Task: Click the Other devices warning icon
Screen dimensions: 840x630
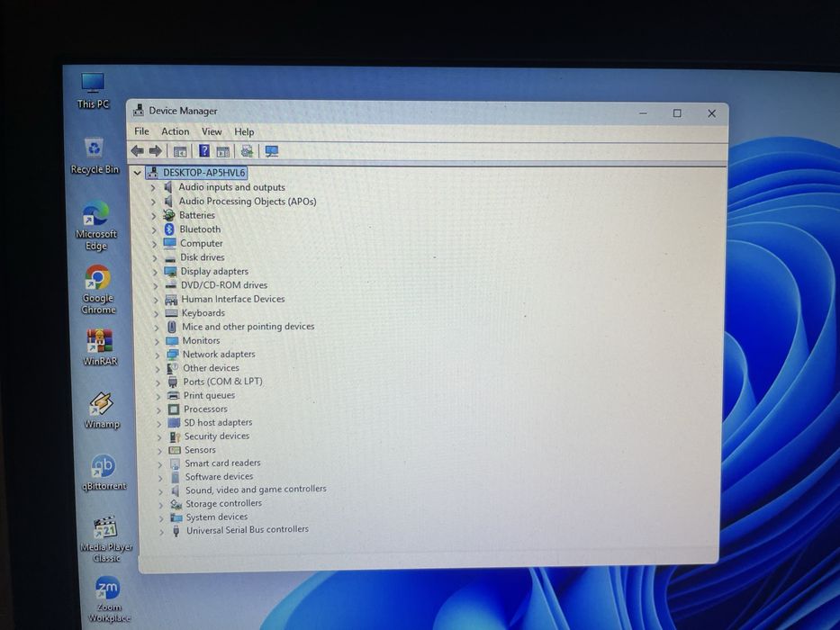Action: click(x=172, y=369)
